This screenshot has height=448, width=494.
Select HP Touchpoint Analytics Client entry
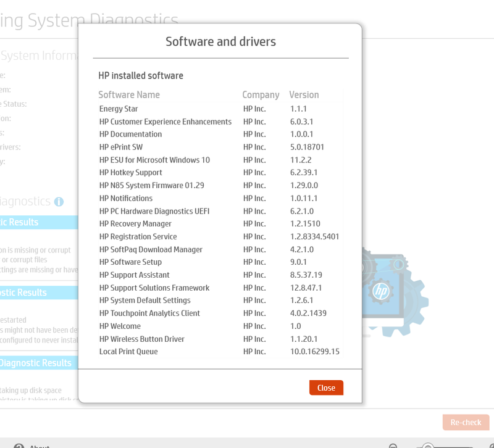click(220, 313)
